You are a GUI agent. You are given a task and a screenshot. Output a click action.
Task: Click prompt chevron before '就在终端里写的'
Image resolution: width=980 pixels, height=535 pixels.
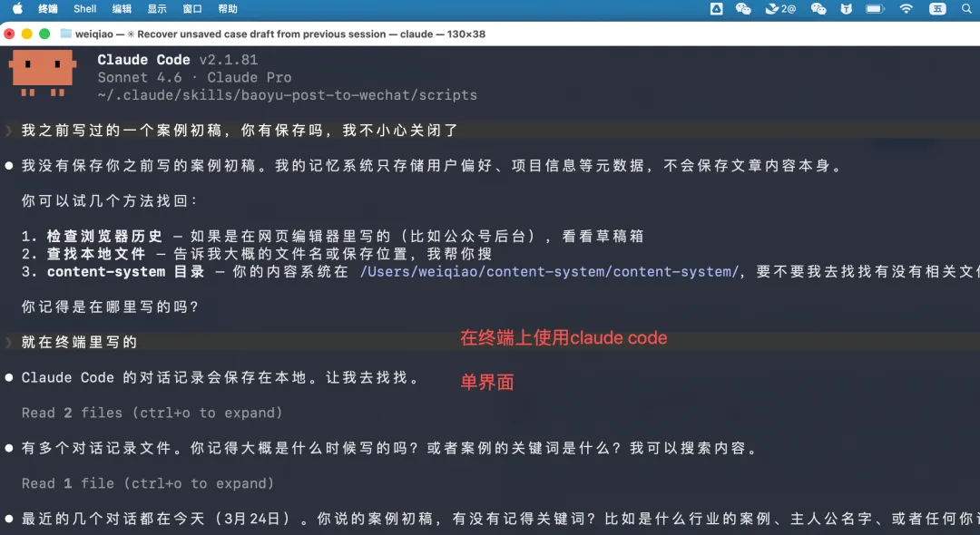pyautogui.click(x=9, y=342)
